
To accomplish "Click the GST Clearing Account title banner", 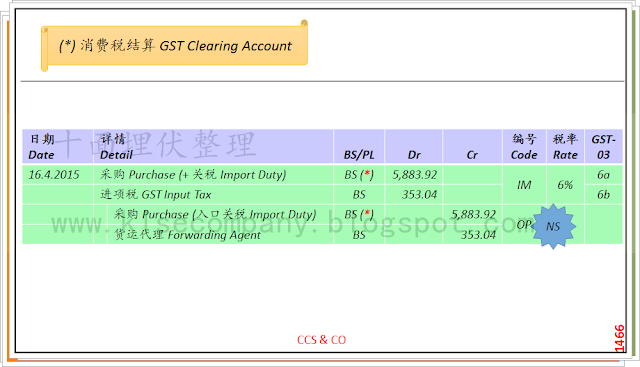I will tap(174, 45).
